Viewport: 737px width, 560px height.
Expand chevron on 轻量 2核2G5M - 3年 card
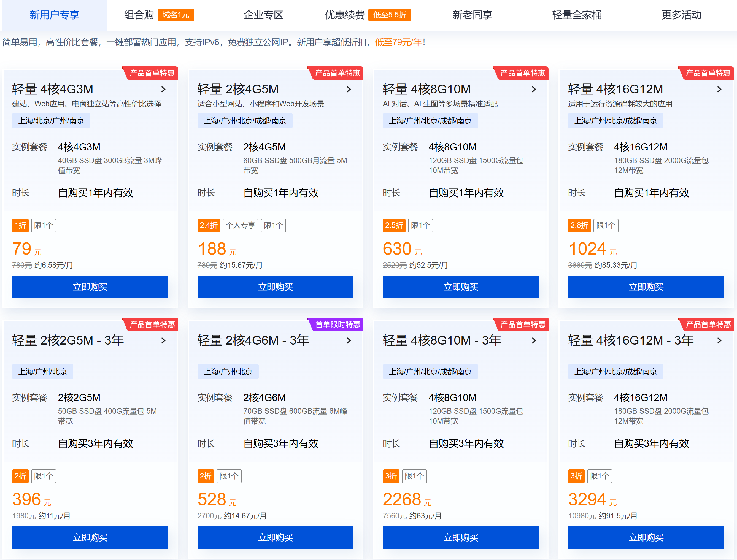[x=163, y=341]
